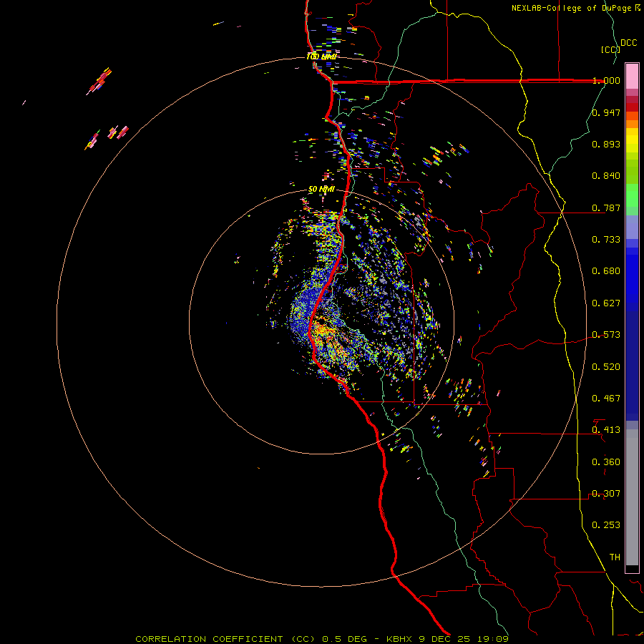Select the 0.840 scale value
This screenshot has height=644, width=644.
606,176
